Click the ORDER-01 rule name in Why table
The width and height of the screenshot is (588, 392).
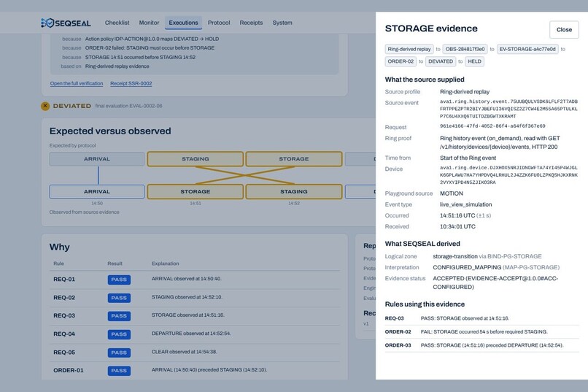point(69,370)
